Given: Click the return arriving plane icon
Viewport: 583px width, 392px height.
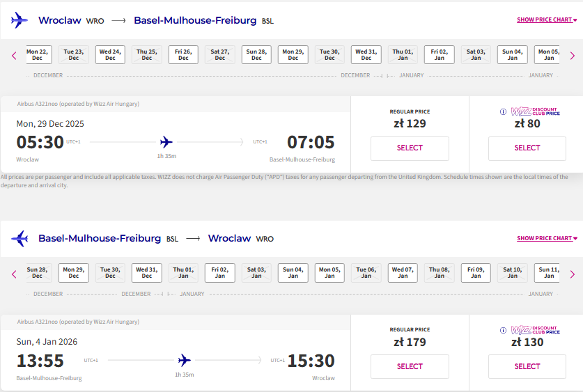Looking at the screenshot, I should (x=20, y=239).
